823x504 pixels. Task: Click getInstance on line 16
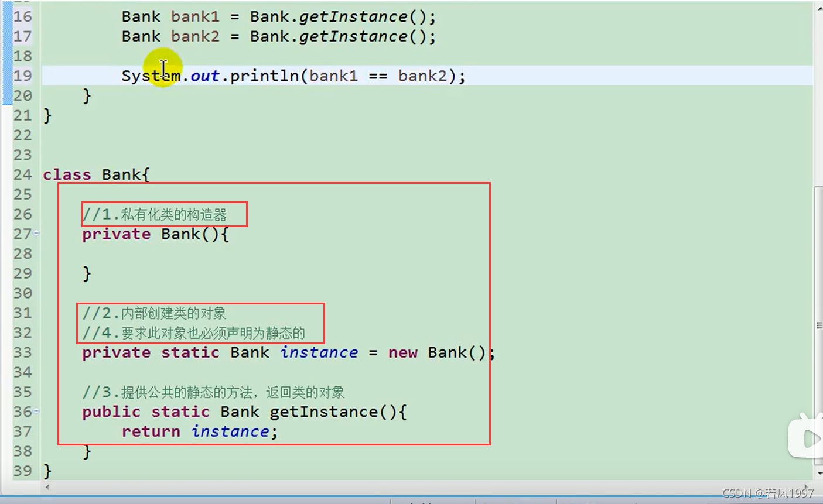pyautogui.click(x=353, y=17)
